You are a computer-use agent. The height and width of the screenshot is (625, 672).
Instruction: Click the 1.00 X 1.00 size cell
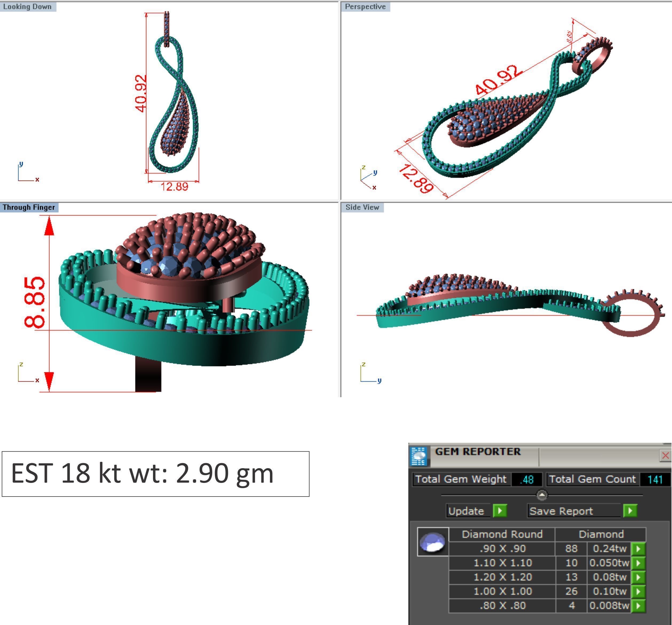(502, 591)
